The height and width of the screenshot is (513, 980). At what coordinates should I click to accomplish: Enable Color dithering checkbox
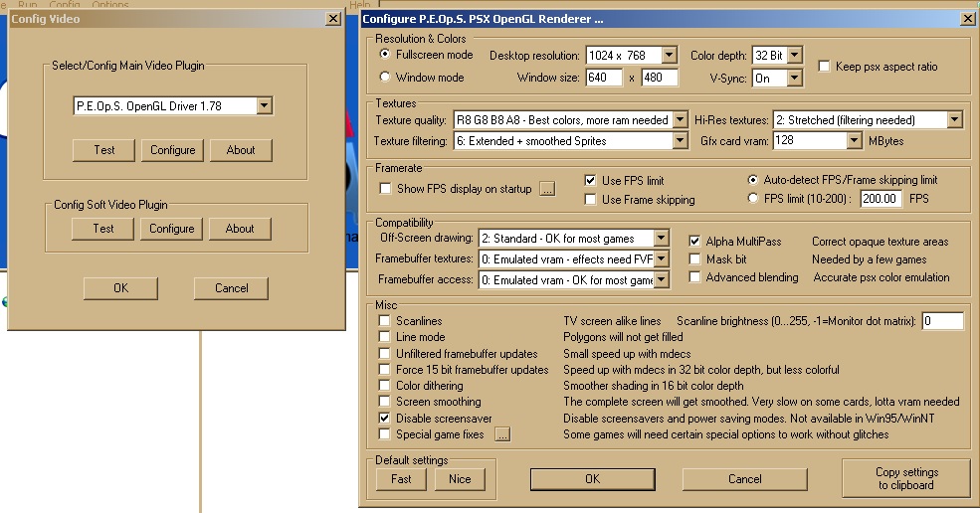pos(384,386)
